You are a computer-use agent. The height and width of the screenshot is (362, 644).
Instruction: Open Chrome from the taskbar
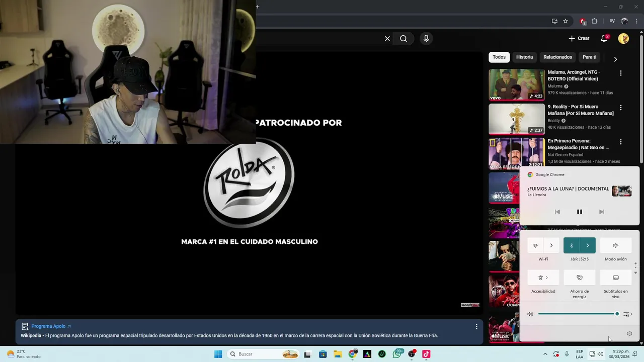[x=353, y=354]
